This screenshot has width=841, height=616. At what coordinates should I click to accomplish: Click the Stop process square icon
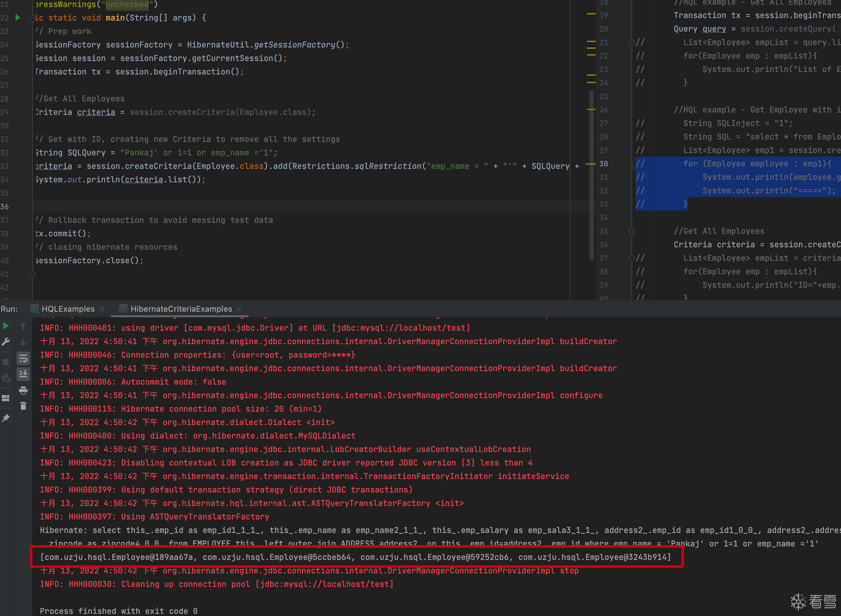click(x=6, y=362)
